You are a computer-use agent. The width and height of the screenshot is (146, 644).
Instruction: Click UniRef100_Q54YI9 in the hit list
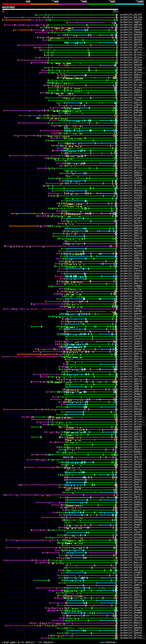click(131, 128)
